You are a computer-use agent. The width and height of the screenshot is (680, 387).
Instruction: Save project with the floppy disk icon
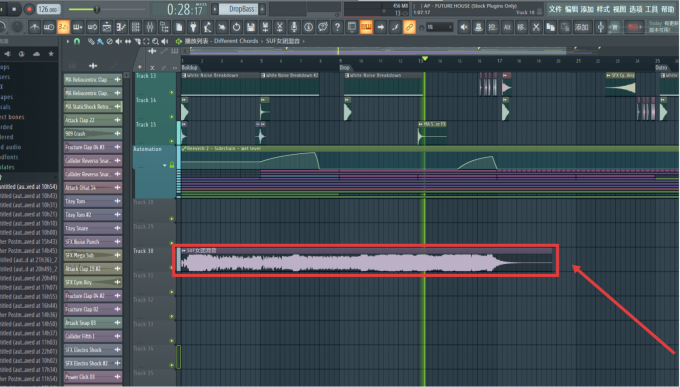[251, 27]
